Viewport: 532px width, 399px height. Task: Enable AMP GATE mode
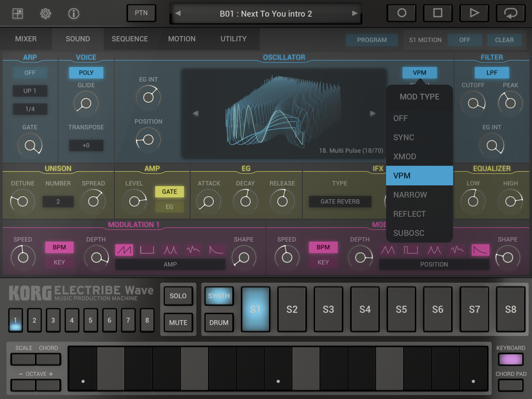[169, 192]
